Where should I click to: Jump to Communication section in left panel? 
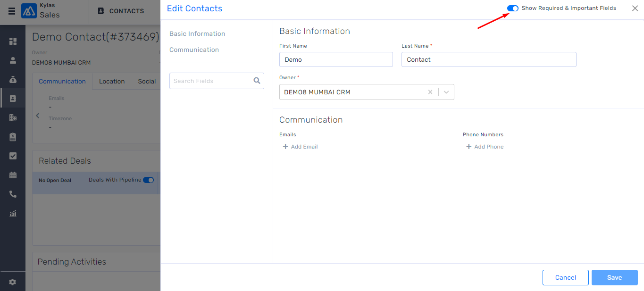point(194,50)
